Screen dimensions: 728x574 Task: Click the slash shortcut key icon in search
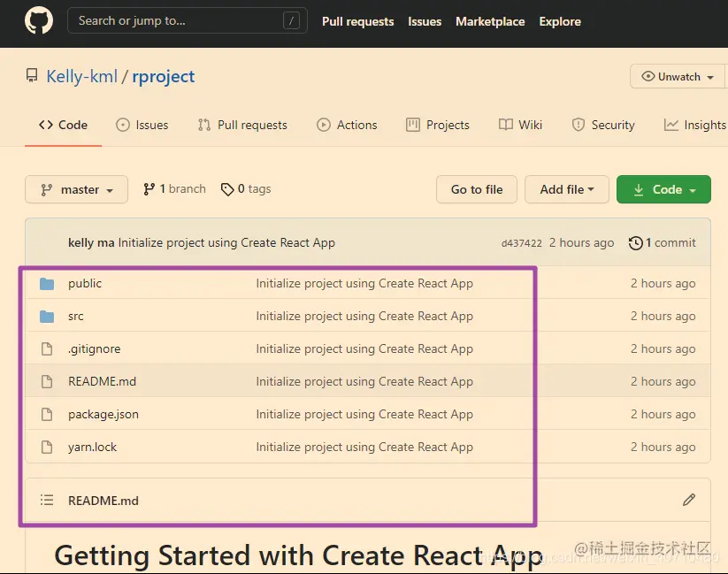tap(291, 20)
